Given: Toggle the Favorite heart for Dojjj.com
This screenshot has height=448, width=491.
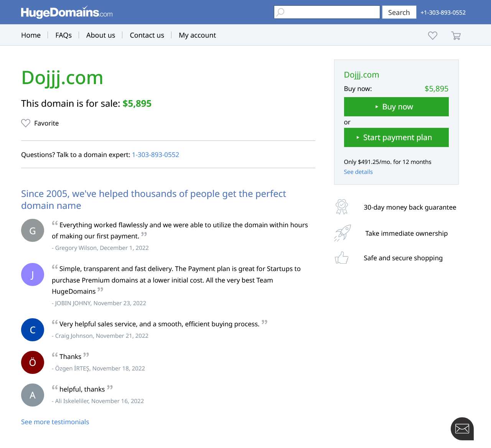Looking at the screenshot, I should click(x=26, y=123).
